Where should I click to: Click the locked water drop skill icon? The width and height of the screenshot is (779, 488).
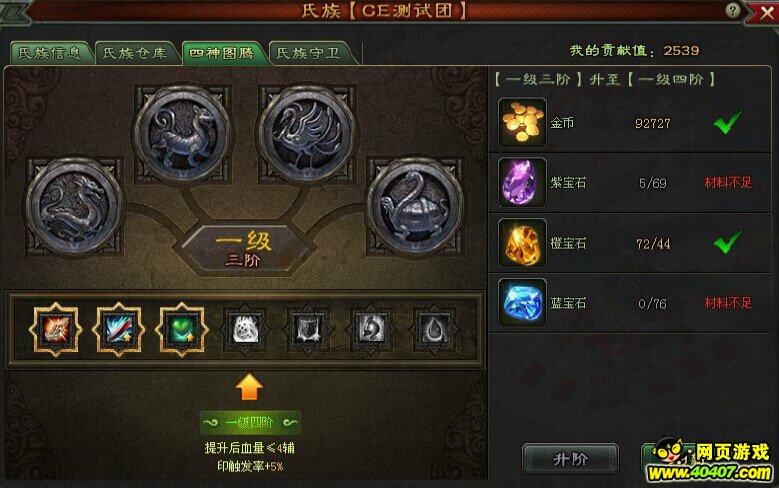pos(434,329)
